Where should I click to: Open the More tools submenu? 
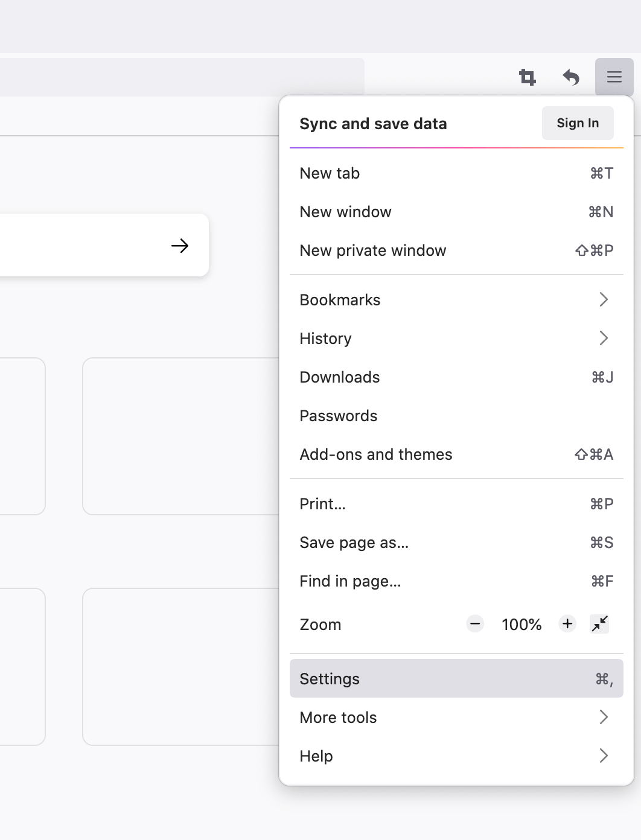(456, 717)
